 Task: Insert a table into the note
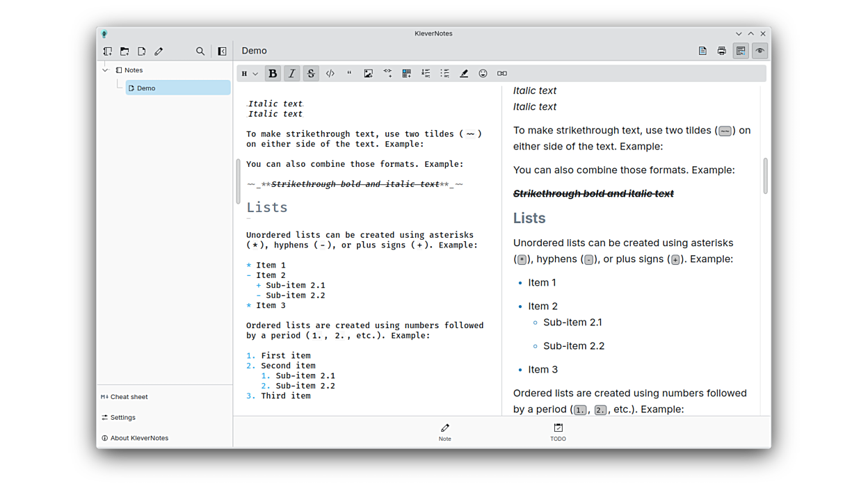coord(407,74)
